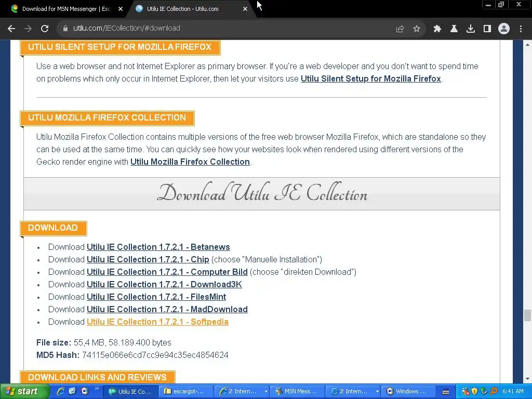Click the orange magnifier tray icon
The width and height of the screenshot is (532, 399).
click(x=494, y=392)
